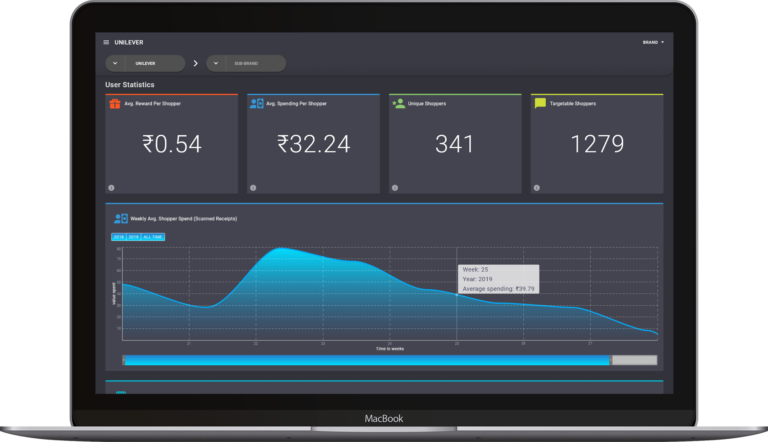Open info icon on Targetable Shoppers card

[537, 188]
